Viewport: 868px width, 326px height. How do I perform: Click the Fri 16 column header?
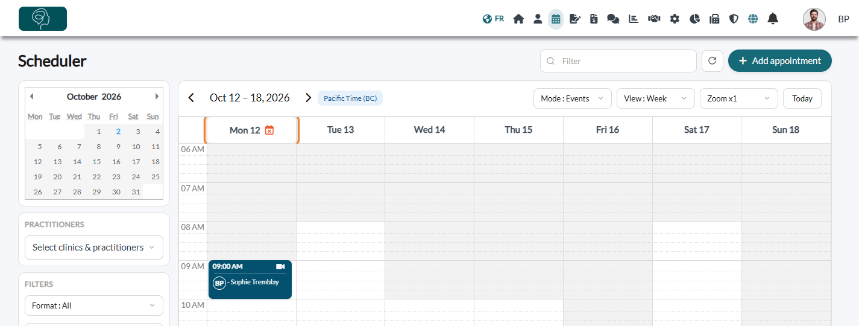pyautogui.click(x=608, y=130)
